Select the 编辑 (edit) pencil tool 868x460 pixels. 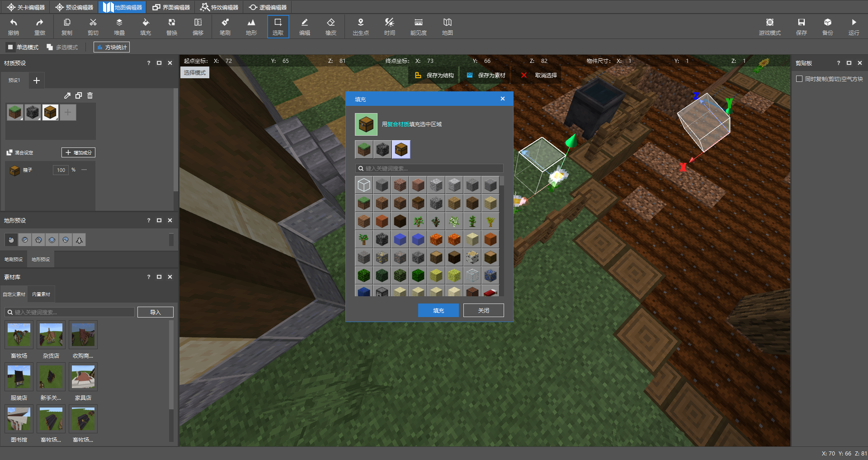click(x=305, y=27)
